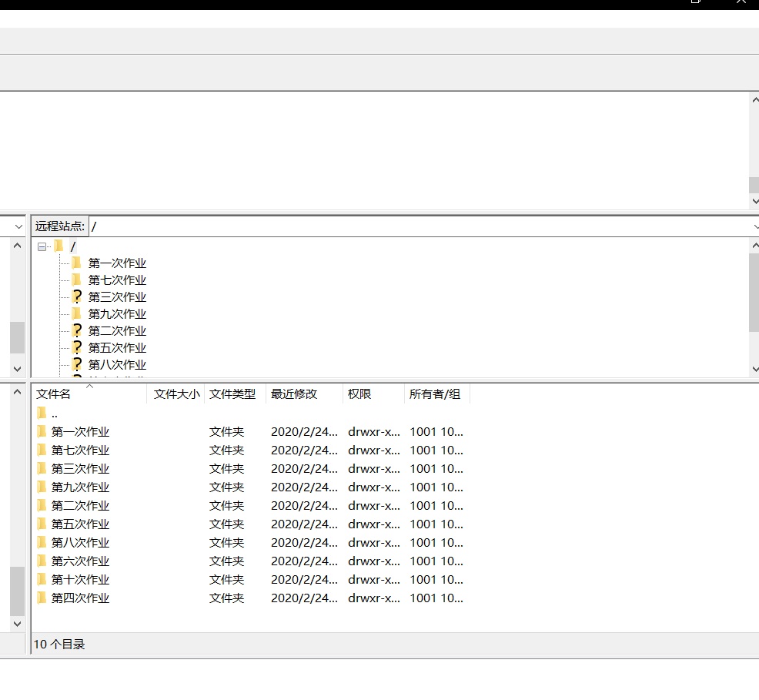759x700 pixels.
Task: Select 第八次作业 in the remote tree
Action: [117, 364]
